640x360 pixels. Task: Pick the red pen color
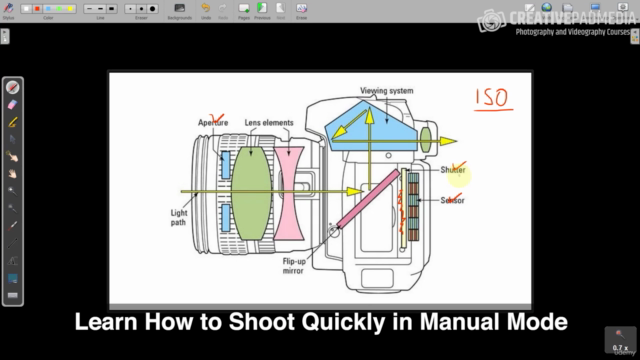[37, 9]
